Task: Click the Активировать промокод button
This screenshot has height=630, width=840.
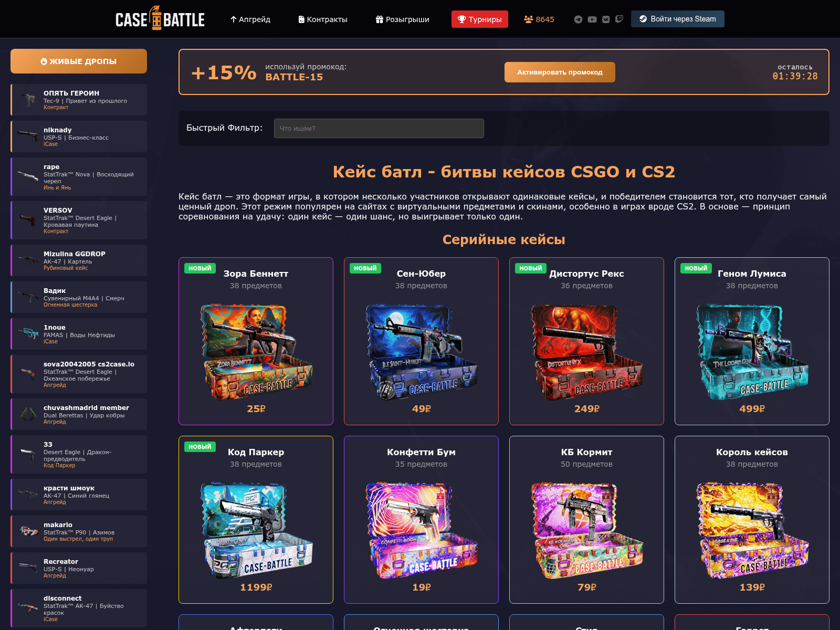Action: click(x=560, y=72)
